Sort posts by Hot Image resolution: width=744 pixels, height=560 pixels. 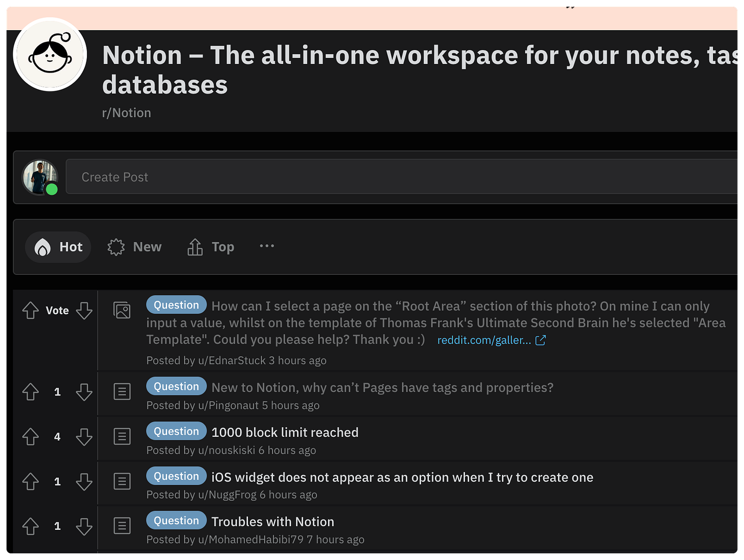[x=58, y=247]
